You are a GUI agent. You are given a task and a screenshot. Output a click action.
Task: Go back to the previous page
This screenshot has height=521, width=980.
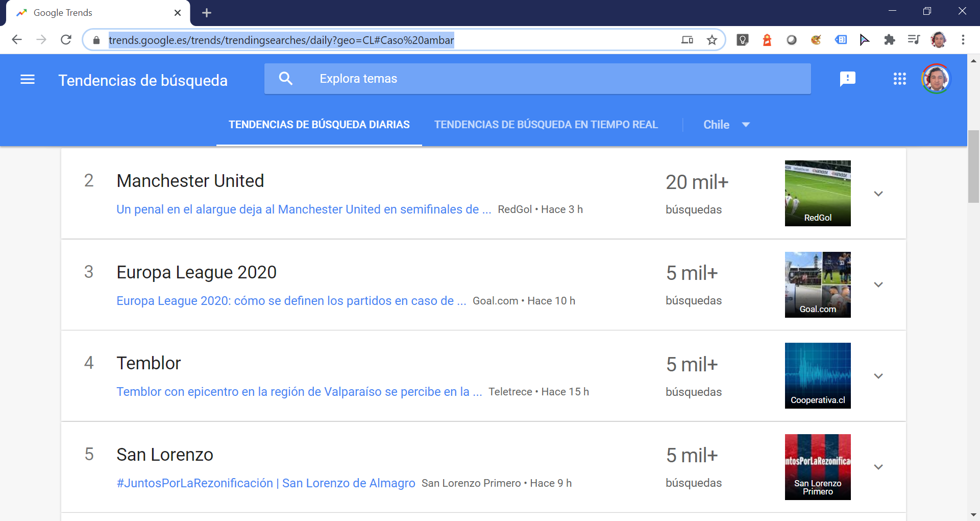coord(17,40)
